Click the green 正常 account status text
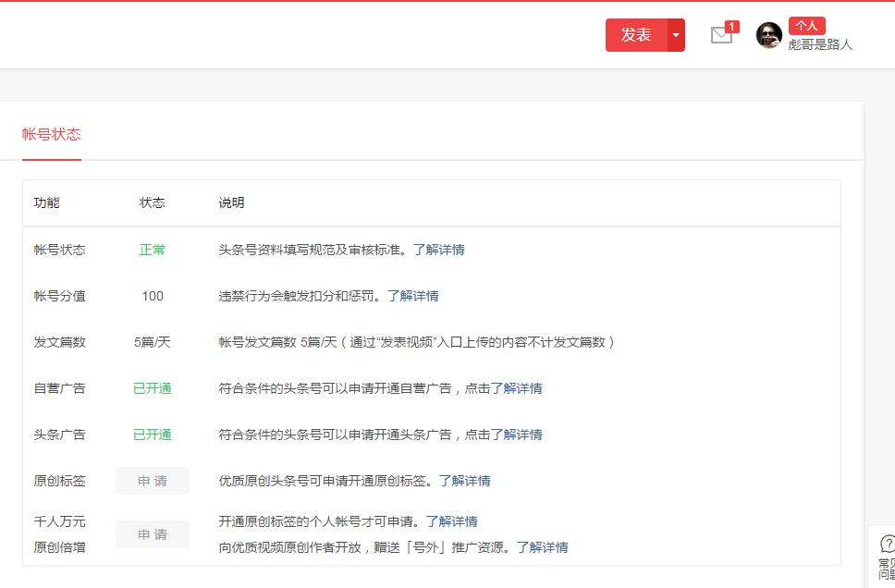This screenshot has width=895, height=588. [x=151, y=250]
